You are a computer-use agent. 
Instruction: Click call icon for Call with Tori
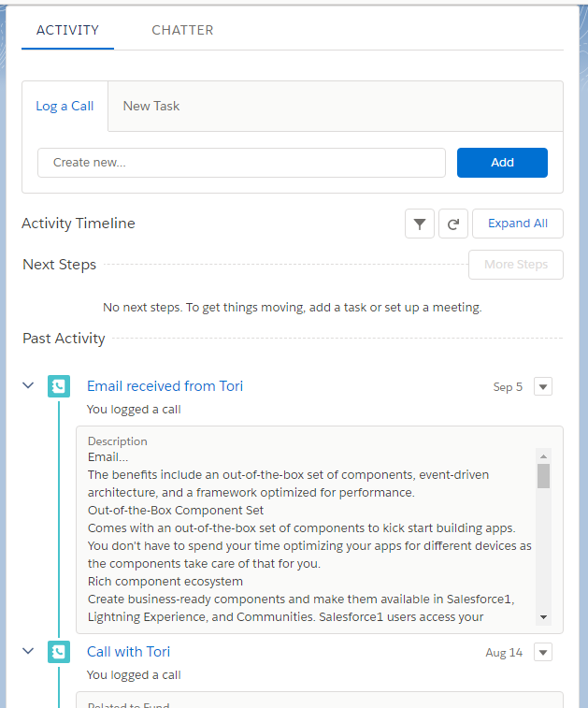[x=59, y=652]
